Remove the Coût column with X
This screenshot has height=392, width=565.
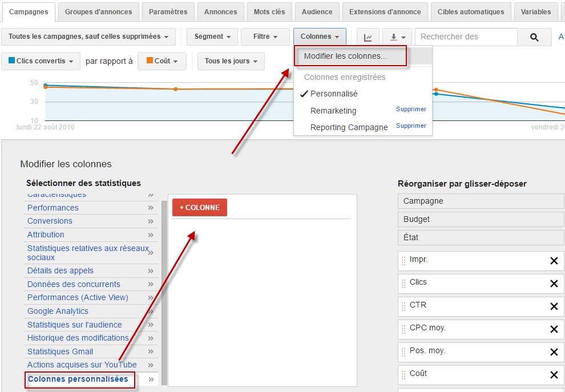pyautogui.click(x=554, y=375)
